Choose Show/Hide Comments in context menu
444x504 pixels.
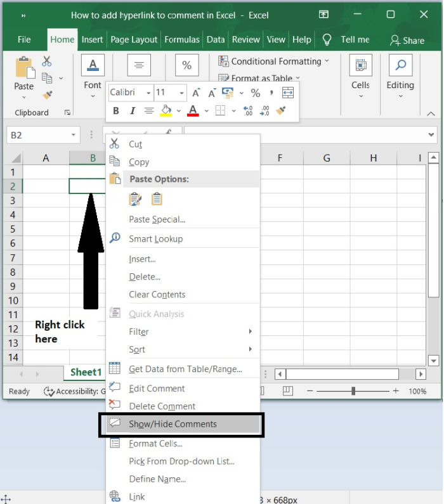click(183, 424)
